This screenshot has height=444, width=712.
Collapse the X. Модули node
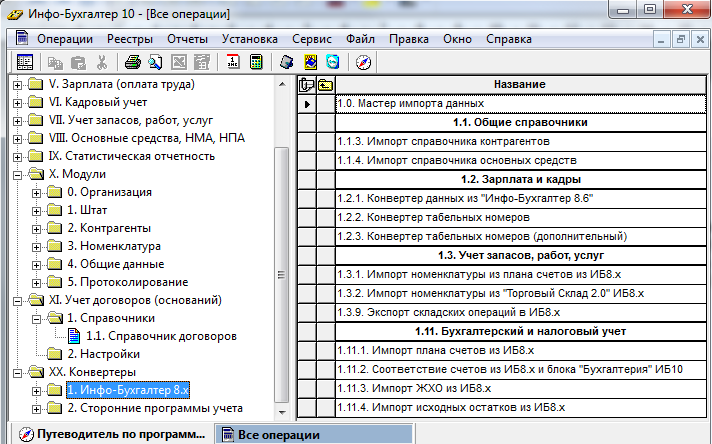click(x=17, y=175)
